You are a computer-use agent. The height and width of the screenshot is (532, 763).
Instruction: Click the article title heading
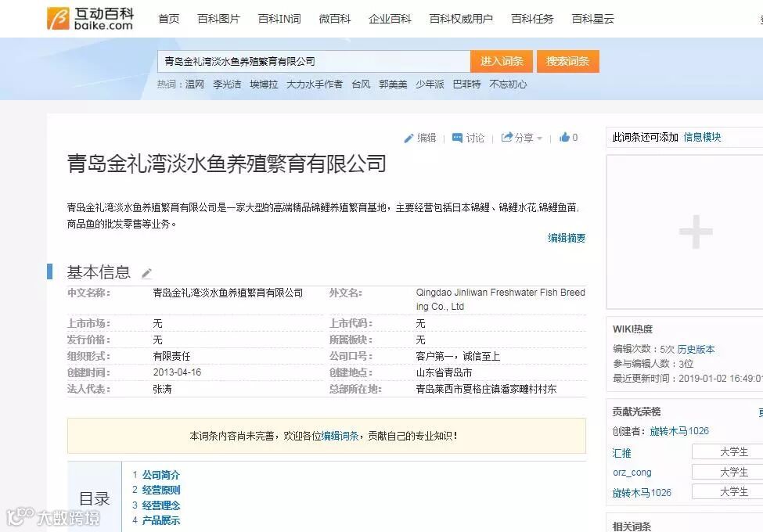[x=226, y=164]
